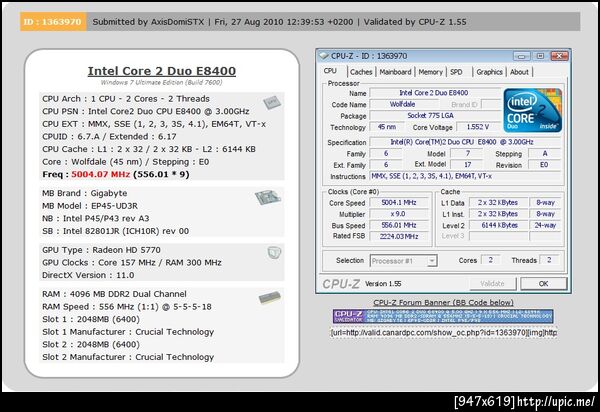Click the Threads value field
Screen dimensions: 600x412
pyautogui.click(x=549, y=260)
